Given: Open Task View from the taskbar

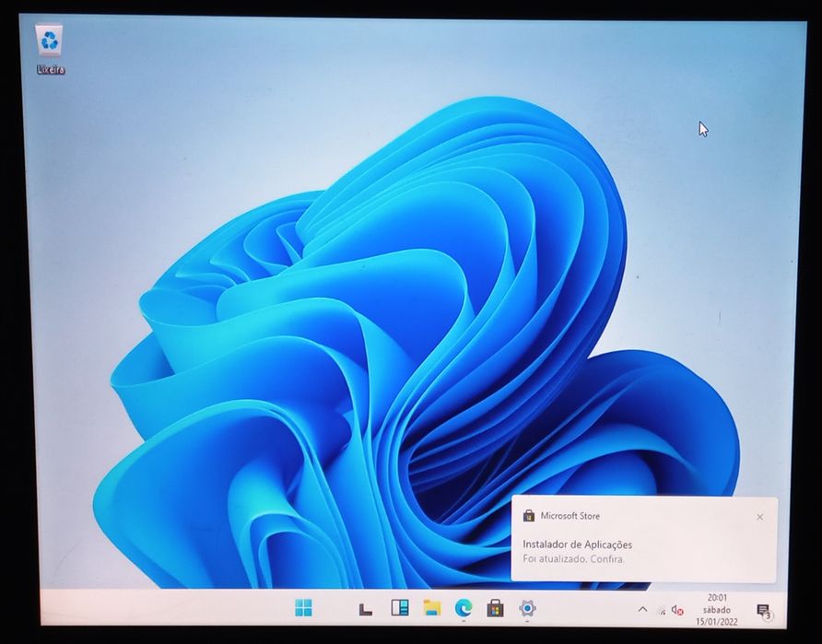Looking at the screenshot, I should click(366, 608).
